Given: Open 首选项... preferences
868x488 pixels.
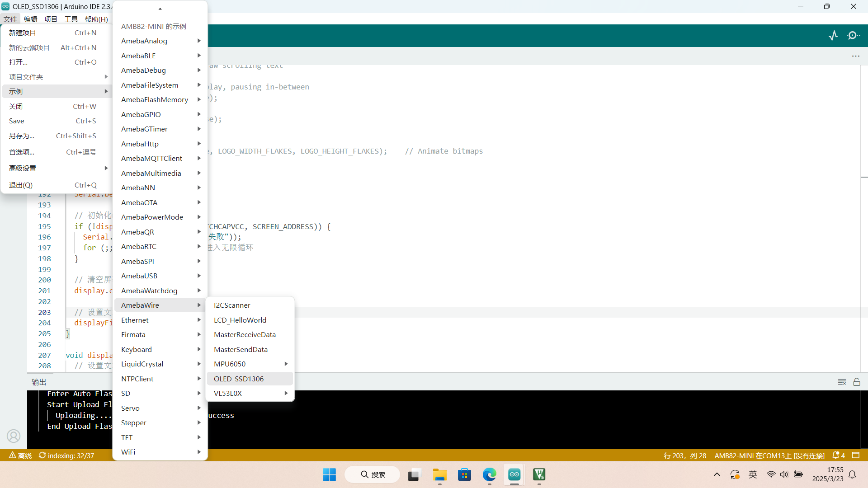Looking at the screenshot, I should coord(56,152).
